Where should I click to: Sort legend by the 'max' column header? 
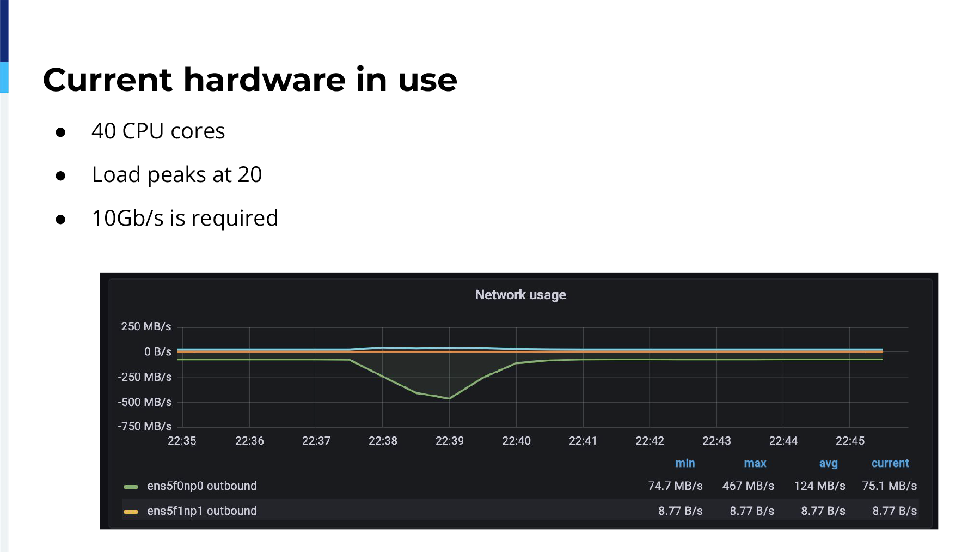coord(755,463)
